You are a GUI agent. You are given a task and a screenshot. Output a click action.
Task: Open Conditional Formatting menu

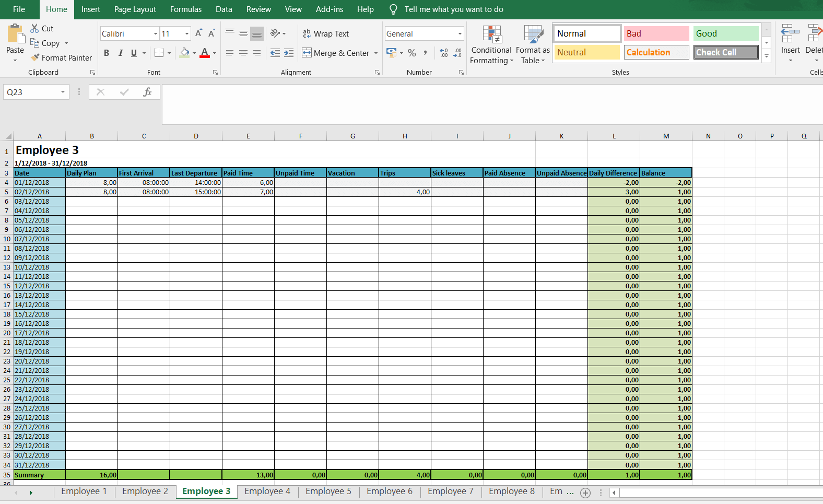[491, 45]
